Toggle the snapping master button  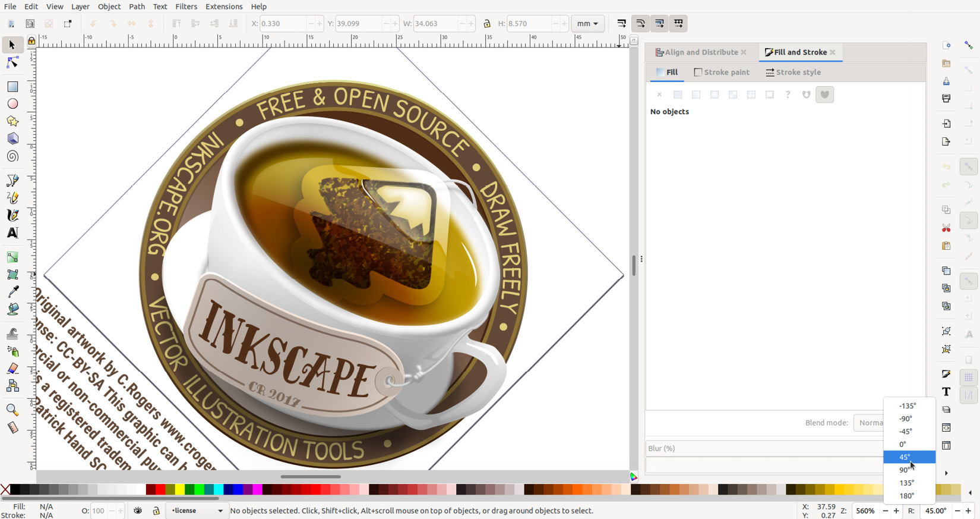point(968,45)
